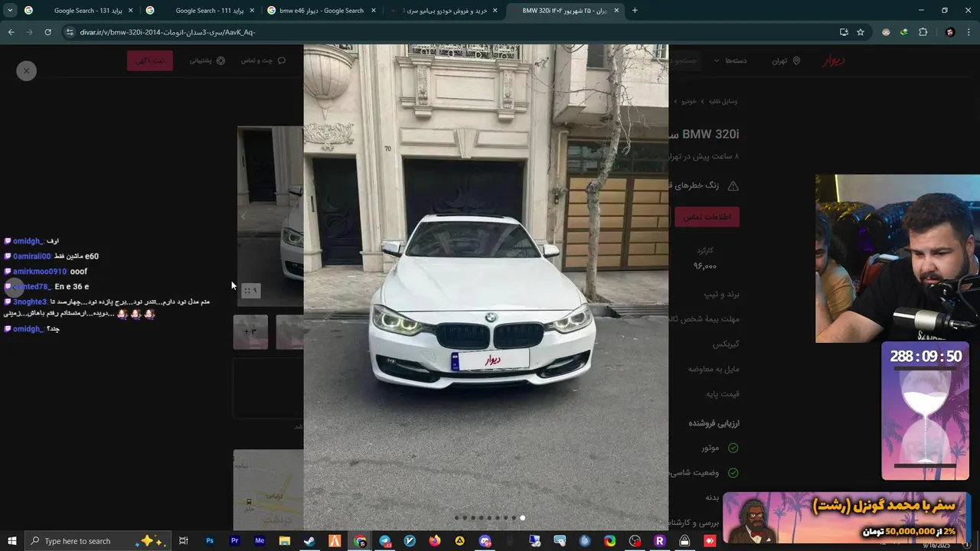Click the address bar URL divar.ir
The width and height of the screenshot is (980, 551).
[x=167, y=32]
